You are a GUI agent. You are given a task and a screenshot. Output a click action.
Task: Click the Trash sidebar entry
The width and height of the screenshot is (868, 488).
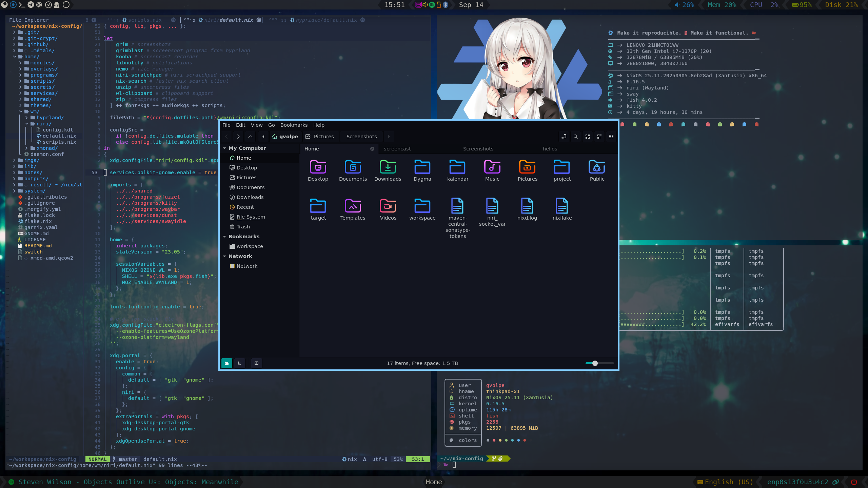243,227
